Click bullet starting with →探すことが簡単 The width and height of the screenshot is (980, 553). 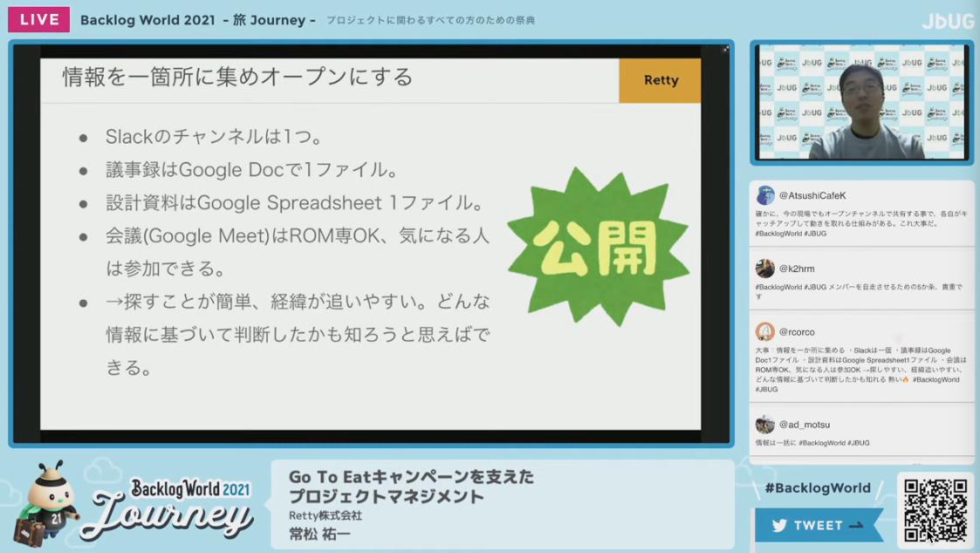click(x=298, y=334)
